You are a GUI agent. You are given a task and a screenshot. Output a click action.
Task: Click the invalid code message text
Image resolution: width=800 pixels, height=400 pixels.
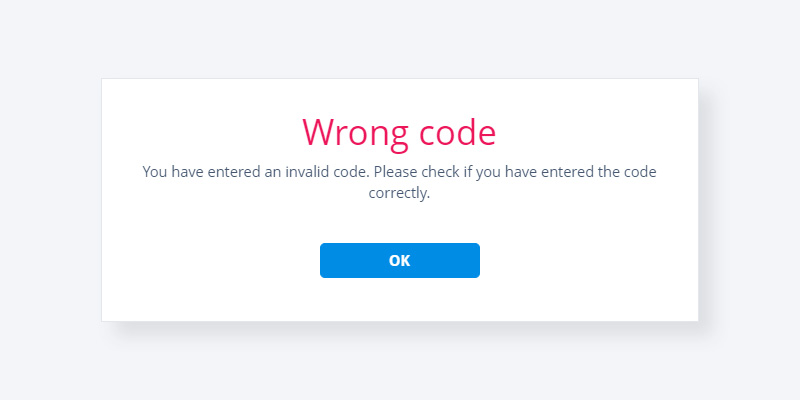[x=399, y=182]
